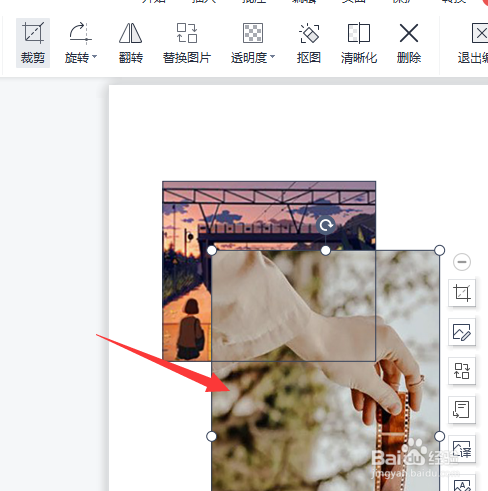Image resolution: width=488 pixels, height=491 pixels.
Task: Click the edit image icon in side toolbar
Action: tap(462, 332)
